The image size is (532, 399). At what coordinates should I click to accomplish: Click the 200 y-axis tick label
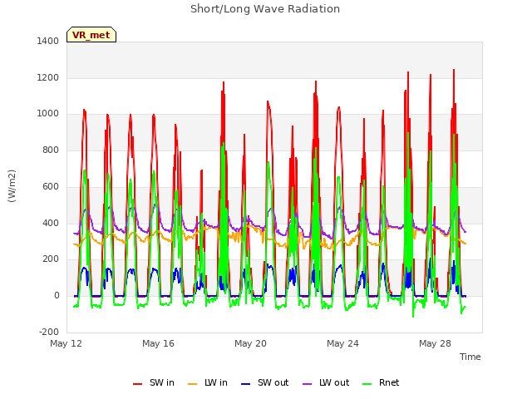click(51, 259)
